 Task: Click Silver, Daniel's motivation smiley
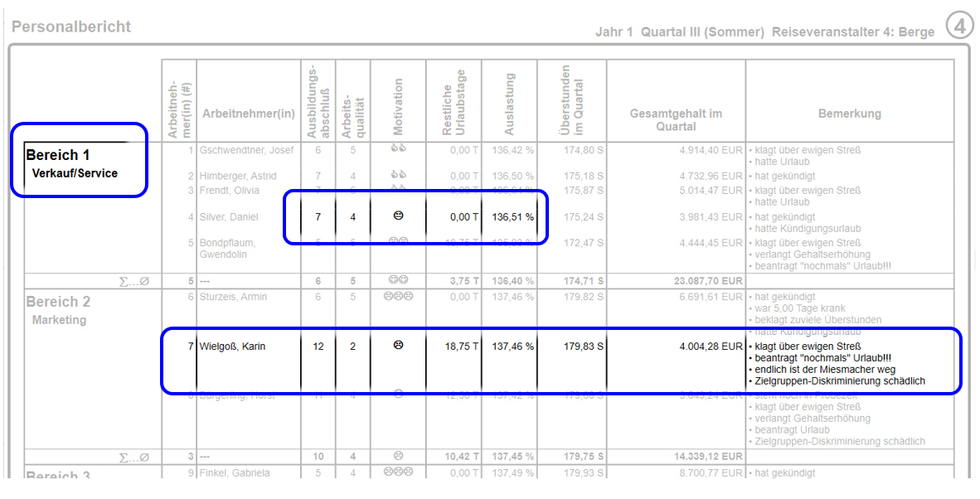[x=398, y=216]
